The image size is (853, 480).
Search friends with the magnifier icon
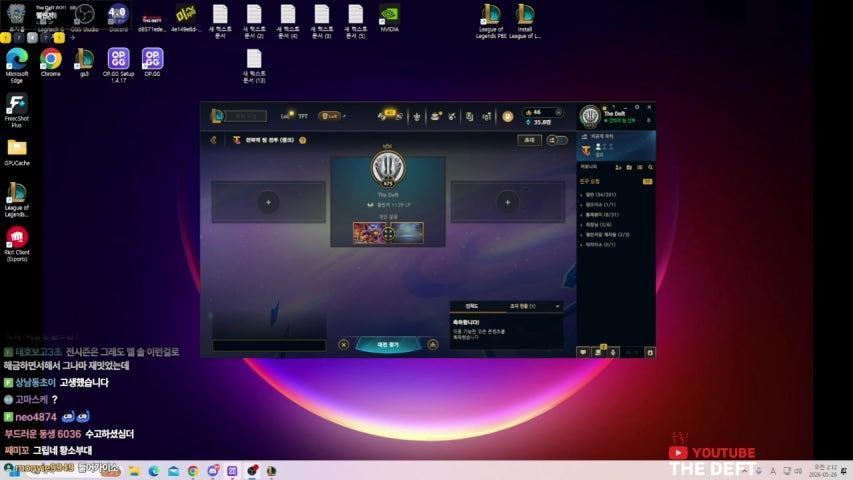click(650, 167)
